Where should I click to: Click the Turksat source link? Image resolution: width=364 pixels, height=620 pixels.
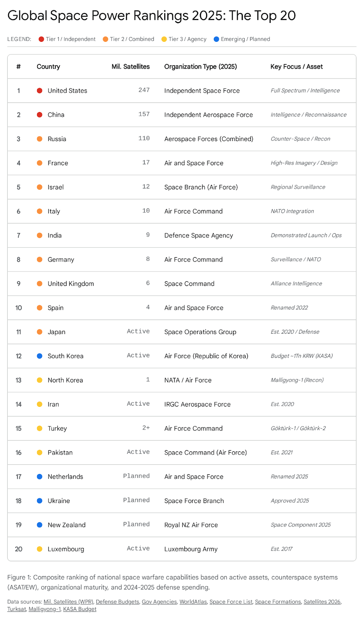[x=17, y=609]
